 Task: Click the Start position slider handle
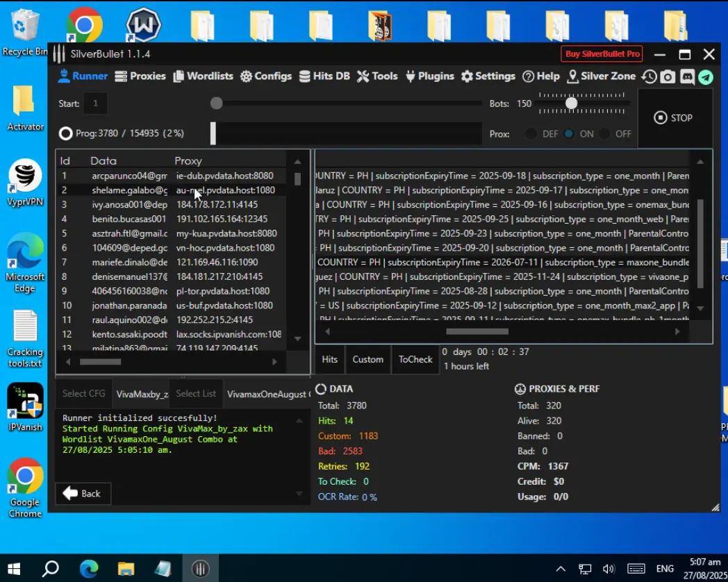point(216,103)
